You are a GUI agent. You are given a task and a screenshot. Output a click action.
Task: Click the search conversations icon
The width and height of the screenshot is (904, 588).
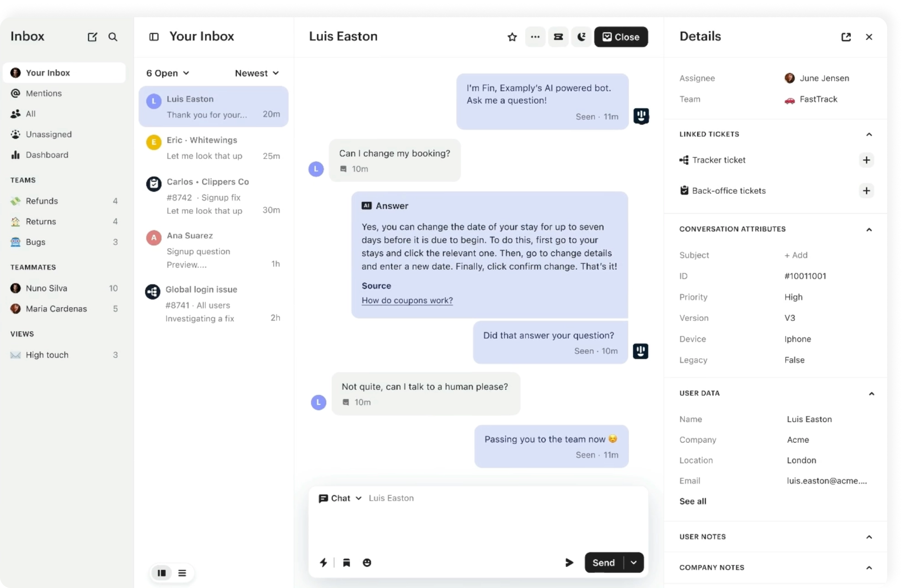113,37
